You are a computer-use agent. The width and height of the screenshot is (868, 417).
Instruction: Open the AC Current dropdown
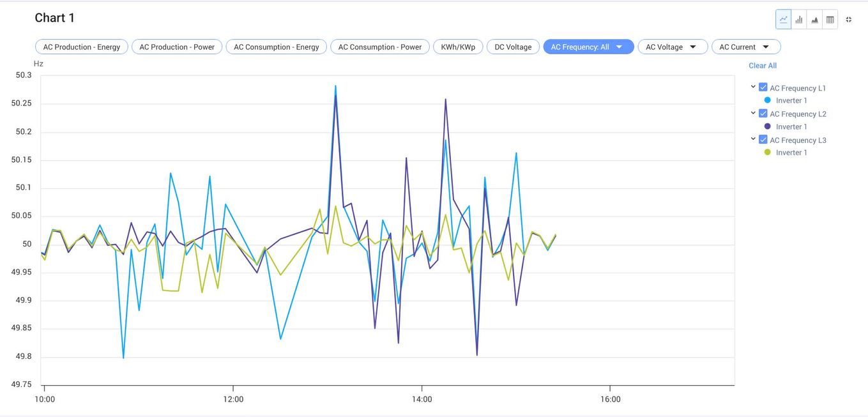coord(746,47)
